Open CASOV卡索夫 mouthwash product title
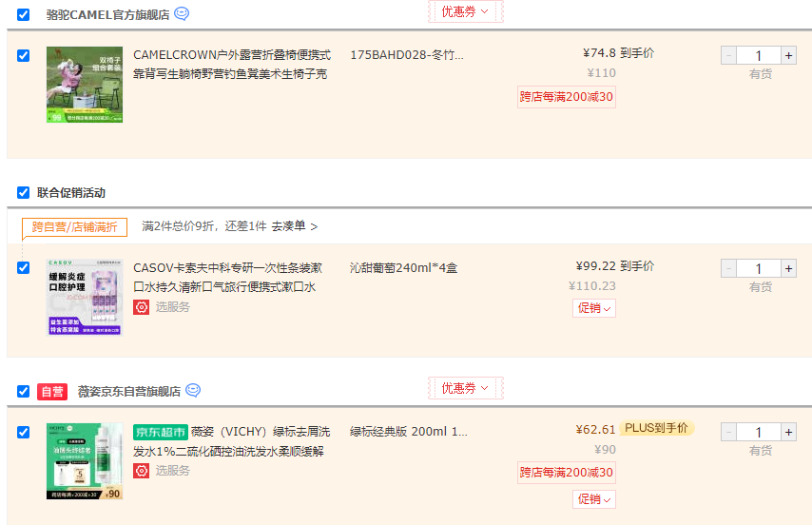812x525 pixels. (x=228, y=277)
